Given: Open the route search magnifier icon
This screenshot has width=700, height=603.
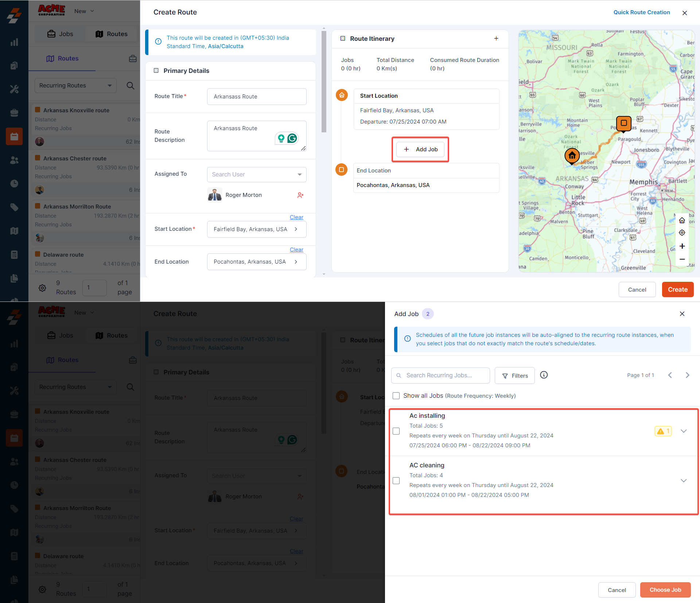Looking at the screenshot, I should 130,86.
